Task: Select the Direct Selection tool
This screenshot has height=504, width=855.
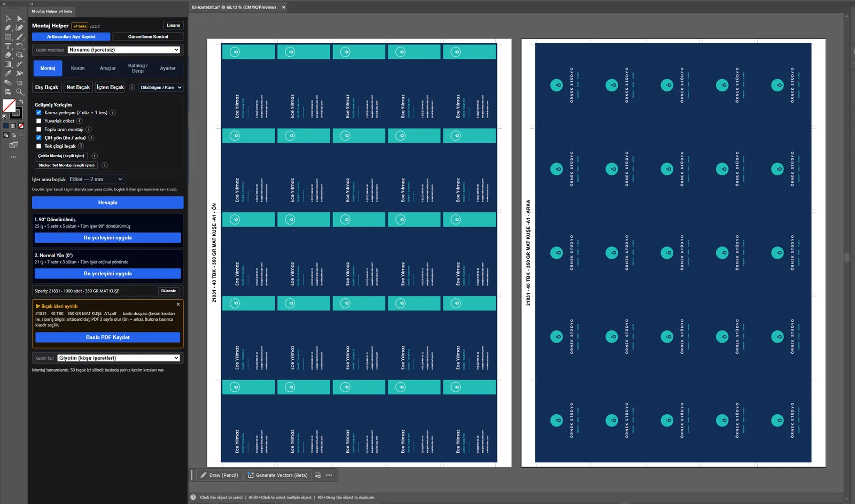Action: [20, 19]
